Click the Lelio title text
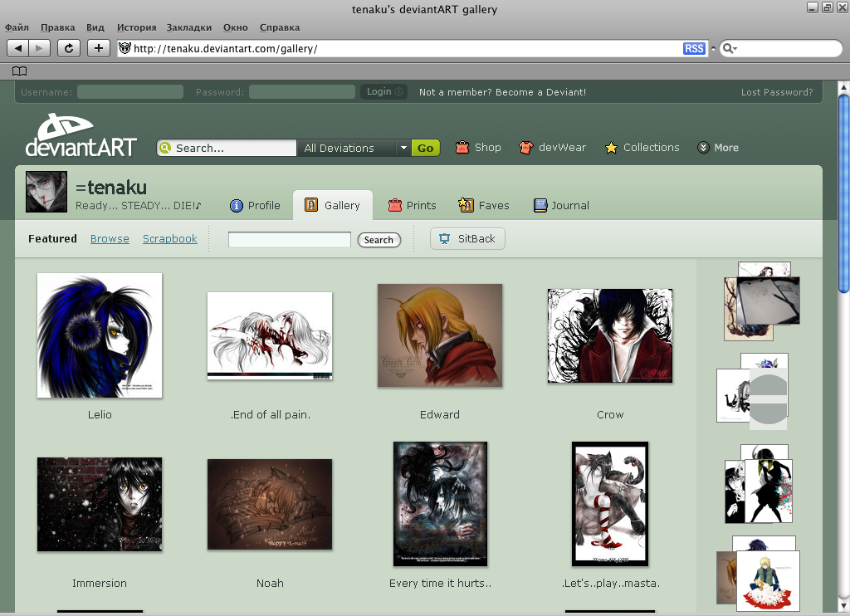Viewport: 850px width, 616px height. click(x=100, y=415)
